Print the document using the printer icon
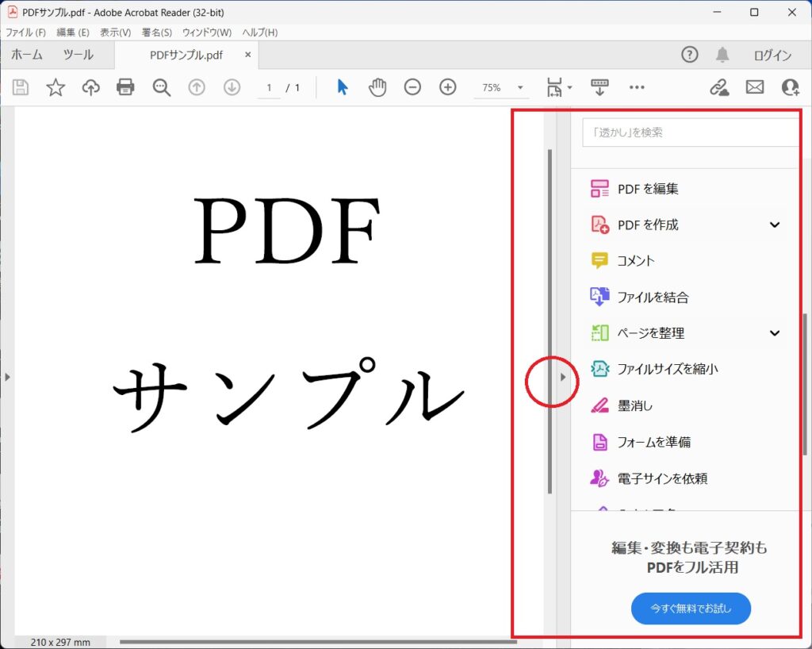The width and height of the screenshot is (812, 649). pos(125,87)
